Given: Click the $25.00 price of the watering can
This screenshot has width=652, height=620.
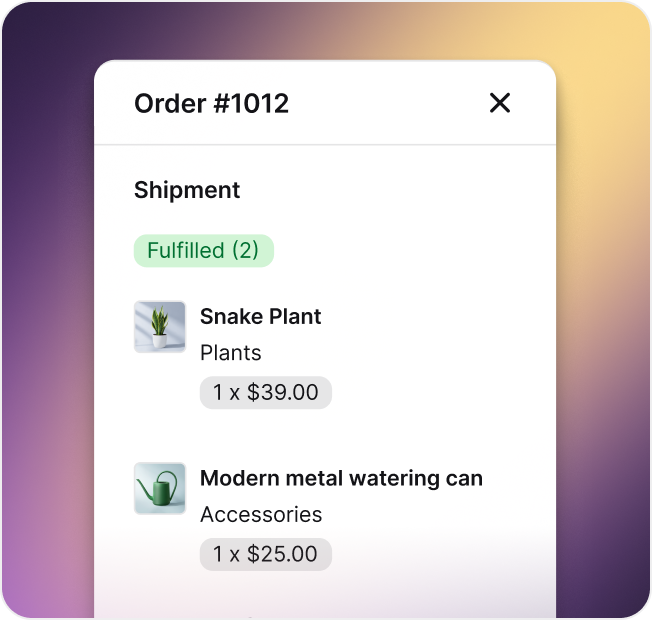Looking at the screenshot, I should [x=283, y=554].
